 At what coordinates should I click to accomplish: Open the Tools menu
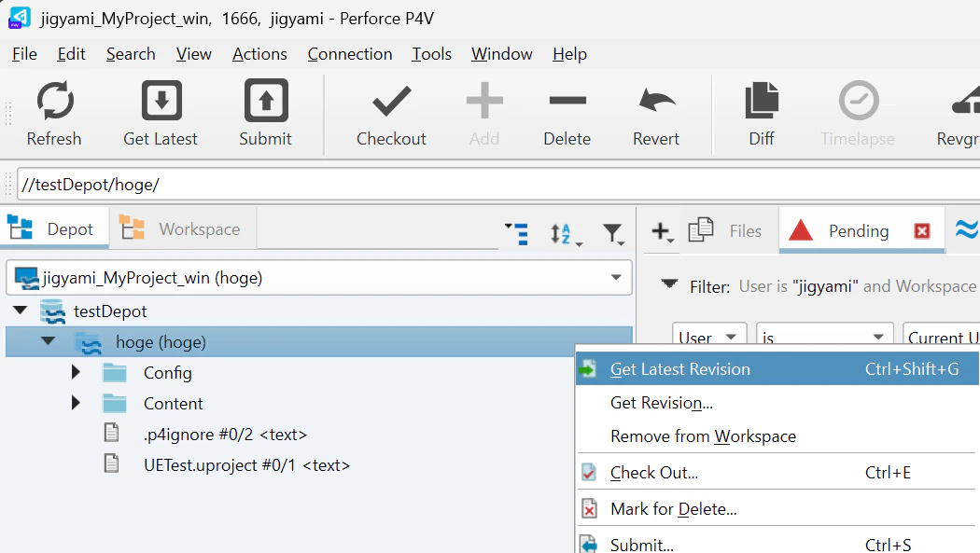pos(431,54)
